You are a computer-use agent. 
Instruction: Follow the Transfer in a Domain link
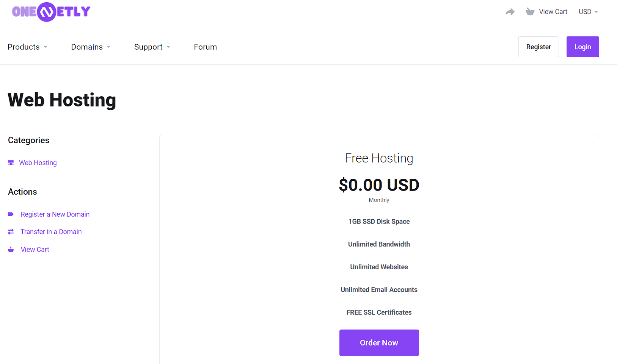click(x=51, y=232)
